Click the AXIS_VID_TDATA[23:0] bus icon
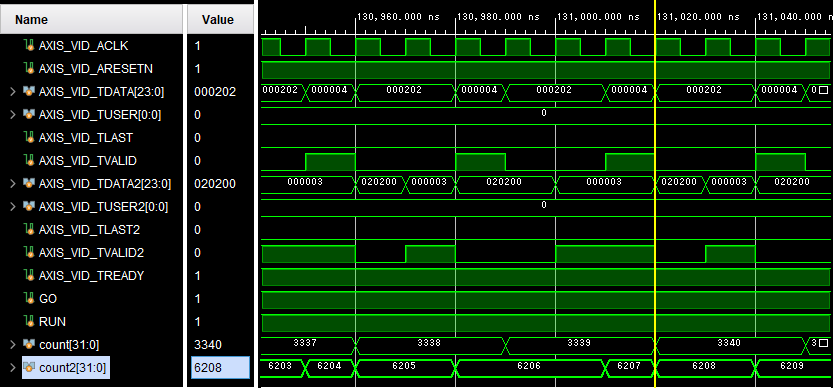The width and height of the screenshot is (833, 388). point(29,92)
